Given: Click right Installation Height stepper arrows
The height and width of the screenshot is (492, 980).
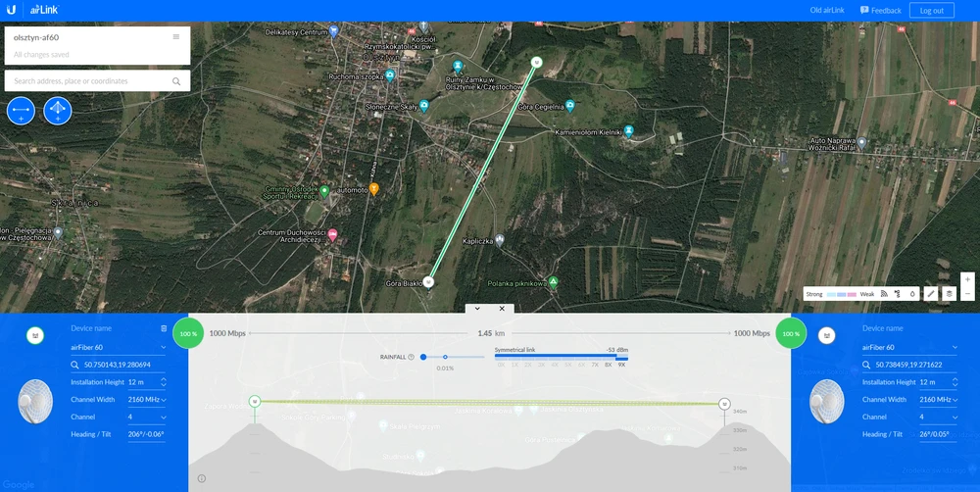Looking at the screenshot, I should (955, 382).
